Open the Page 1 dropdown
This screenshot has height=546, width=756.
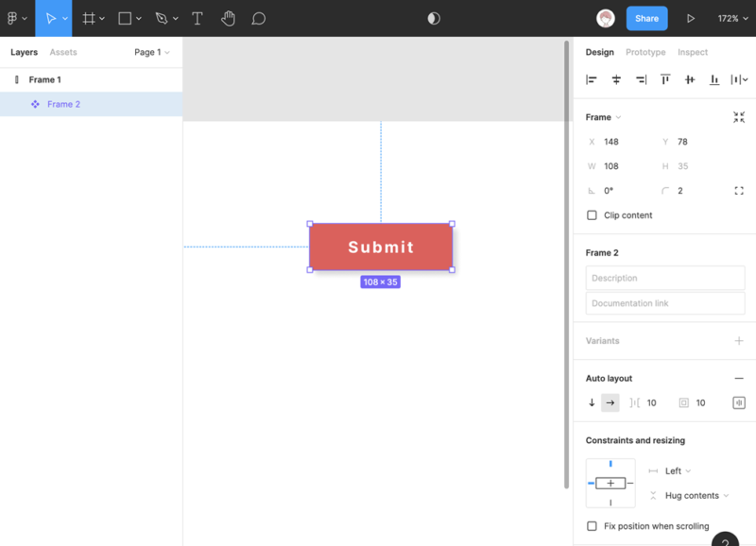[x=151, y=52]
